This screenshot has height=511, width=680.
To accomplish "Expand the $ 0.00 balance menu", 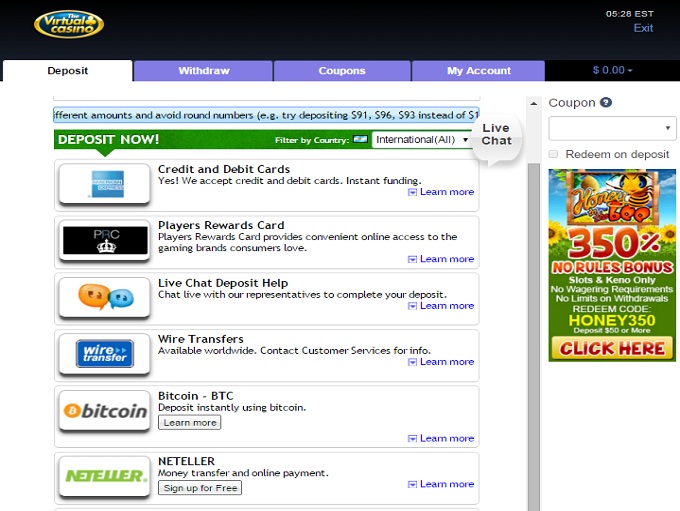I will point(612,71).
